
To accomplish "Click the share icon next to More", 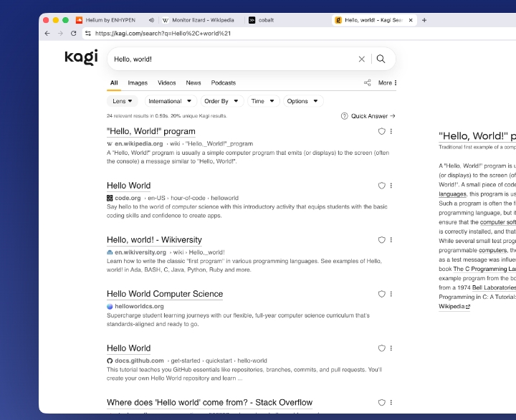I will coord(367,83).
